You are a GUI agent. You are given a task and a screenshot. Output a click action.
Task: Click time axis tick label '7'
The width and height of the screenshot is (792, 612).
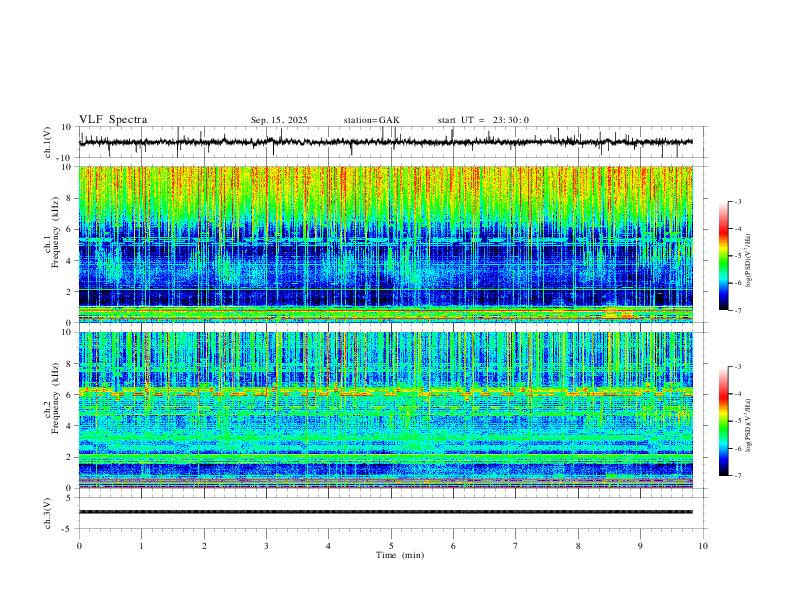516,546
